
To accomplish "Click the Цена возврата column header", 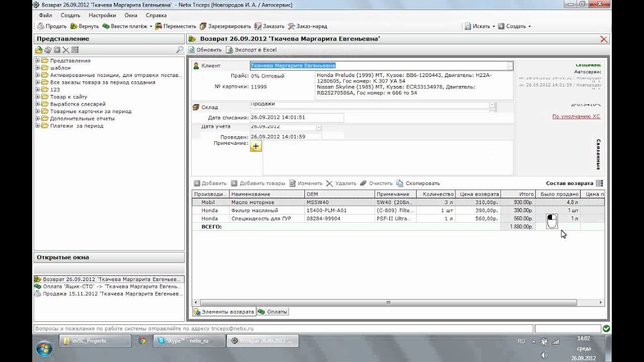I will pyautogui.click(x=478, y=194).
